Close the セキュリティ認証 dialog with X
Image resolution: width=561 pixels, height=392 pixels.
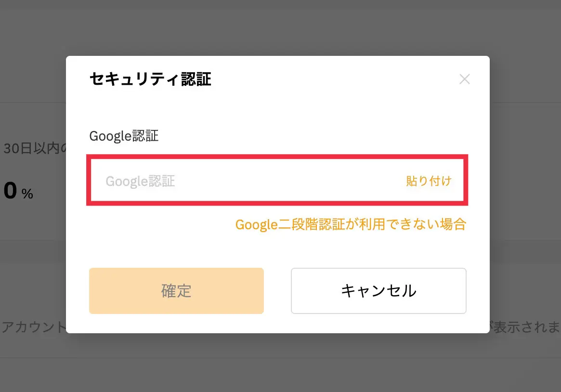[464, 79]
